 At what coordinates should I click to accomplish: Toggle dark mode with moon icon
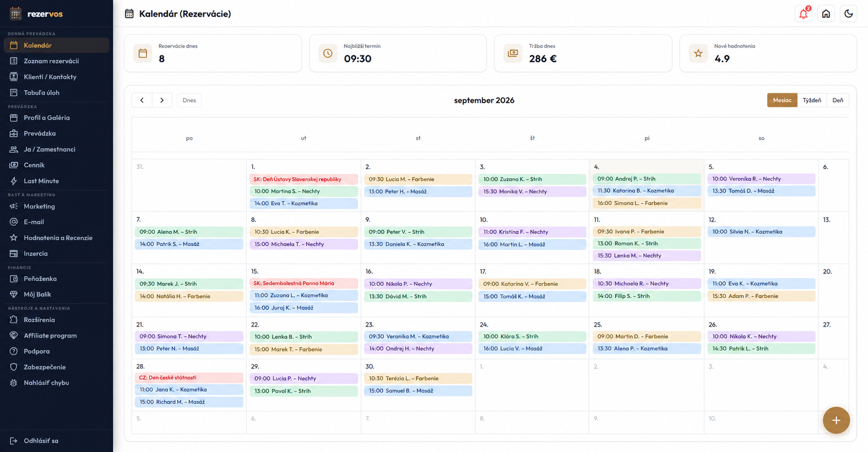point(849,13)
